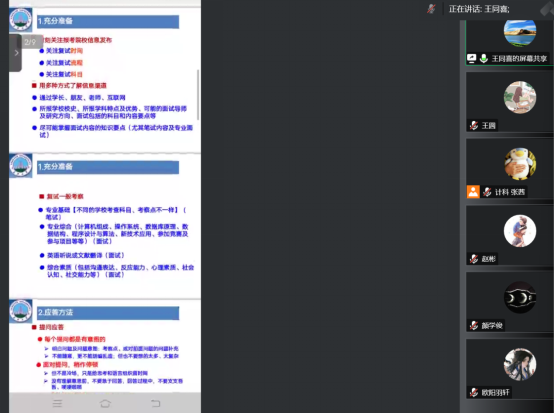
Task: Click the 2/9 page indicator
Action: (30, 42)
